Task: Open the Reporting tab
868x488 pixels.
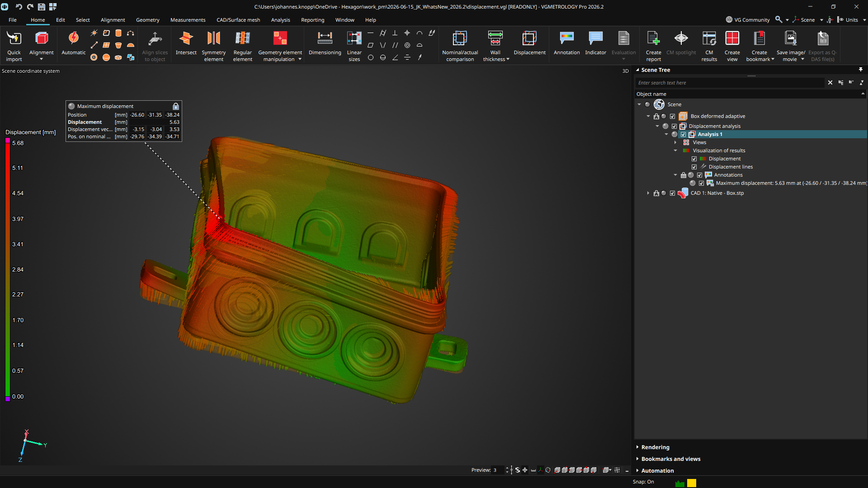Action: click(x=312, y=20)
